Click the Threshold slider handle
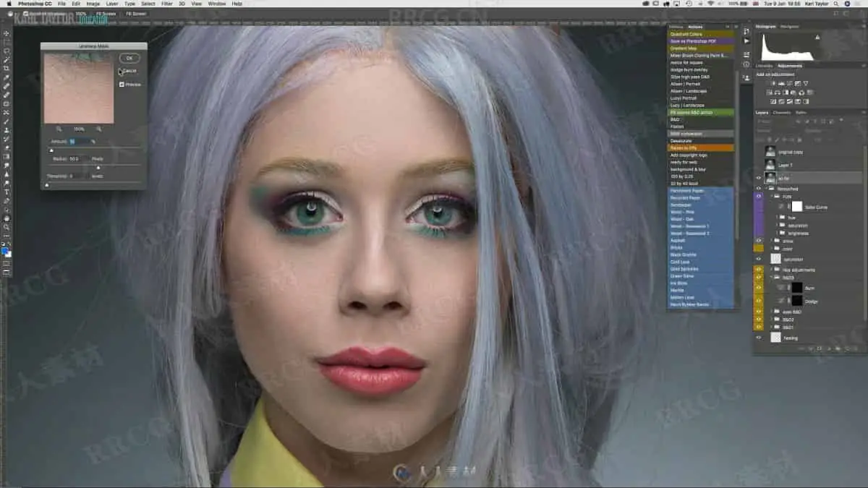This screenshot has width=868, height=488. 47,184
